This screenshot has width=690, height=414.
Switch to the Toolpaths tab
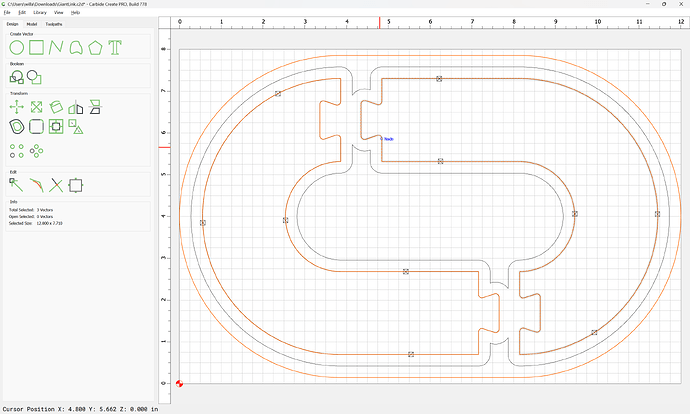(54, 24)
